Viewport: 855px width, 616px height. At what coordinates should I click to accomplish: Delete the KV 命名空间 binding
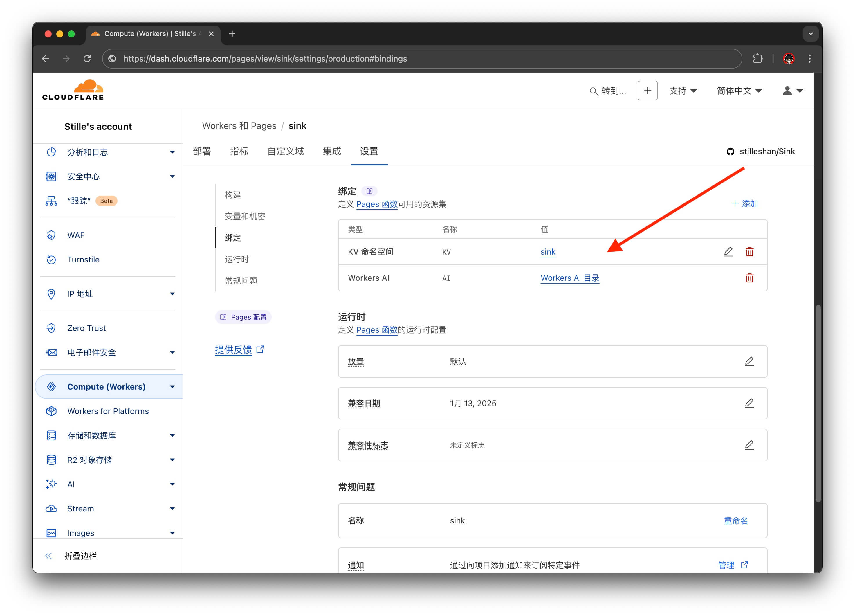749,251
